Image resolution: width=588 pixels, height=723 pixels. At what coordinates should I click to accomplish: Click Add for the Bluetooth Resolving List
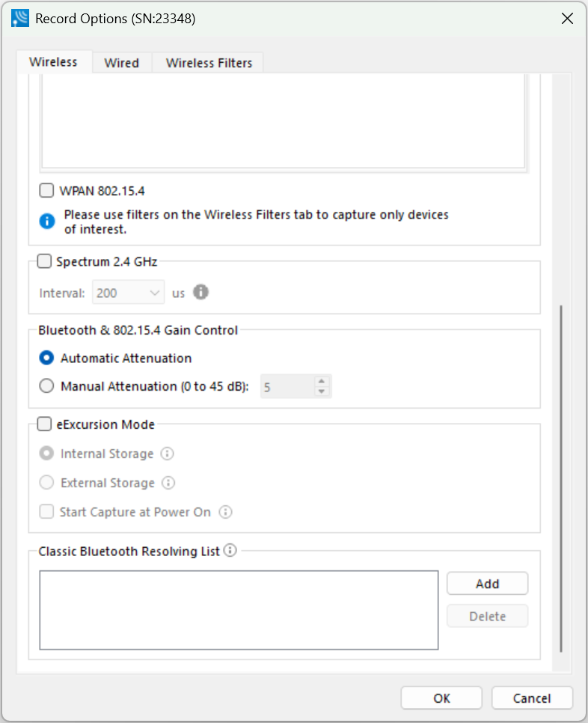488,584
